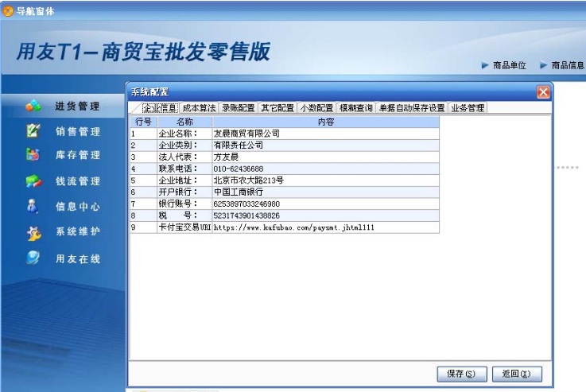Click the 保存(S) button

461,374
